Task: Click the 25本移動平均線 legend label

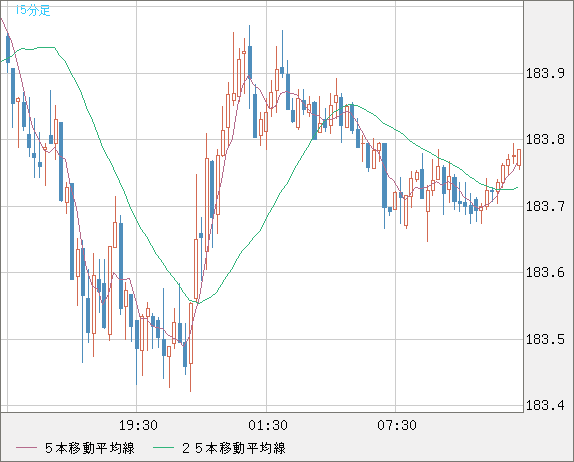Action: (x=234, y=448)
